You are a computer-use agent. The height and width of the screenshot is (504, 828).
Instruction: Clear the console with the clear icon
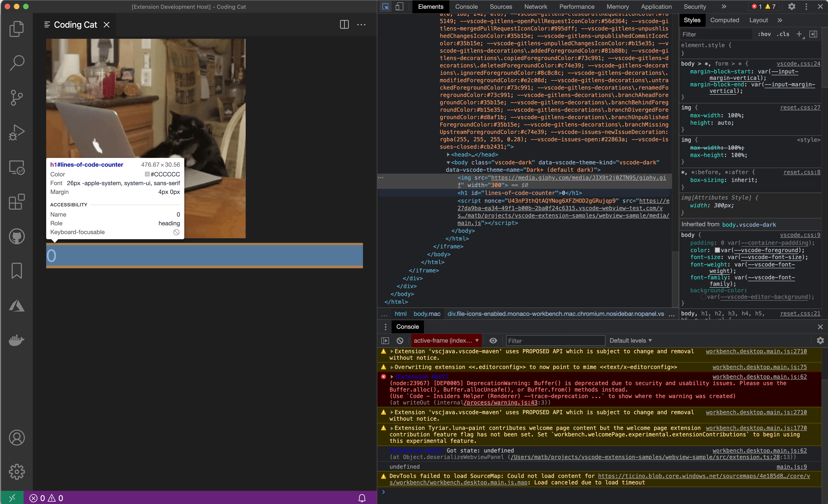tap(400, 340)
